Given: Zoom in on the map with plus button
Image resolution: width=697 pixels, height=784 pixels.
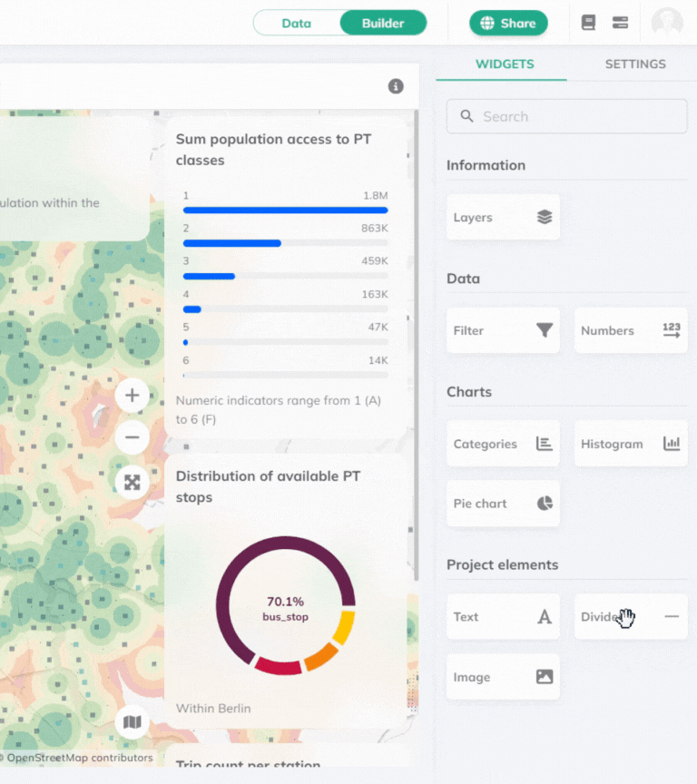Looking at the screenshot, I should pyautogui.click(x=133, y=395).
